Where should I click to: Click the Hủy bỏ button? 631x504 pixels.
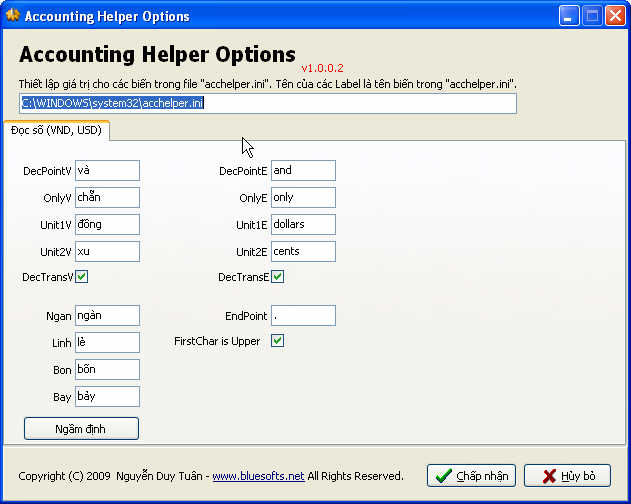point(567,476)
